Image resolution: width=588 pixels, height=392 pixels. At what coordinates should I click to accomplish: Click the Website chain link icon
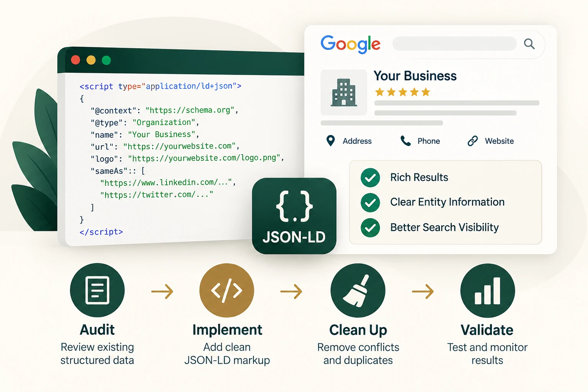473,141
